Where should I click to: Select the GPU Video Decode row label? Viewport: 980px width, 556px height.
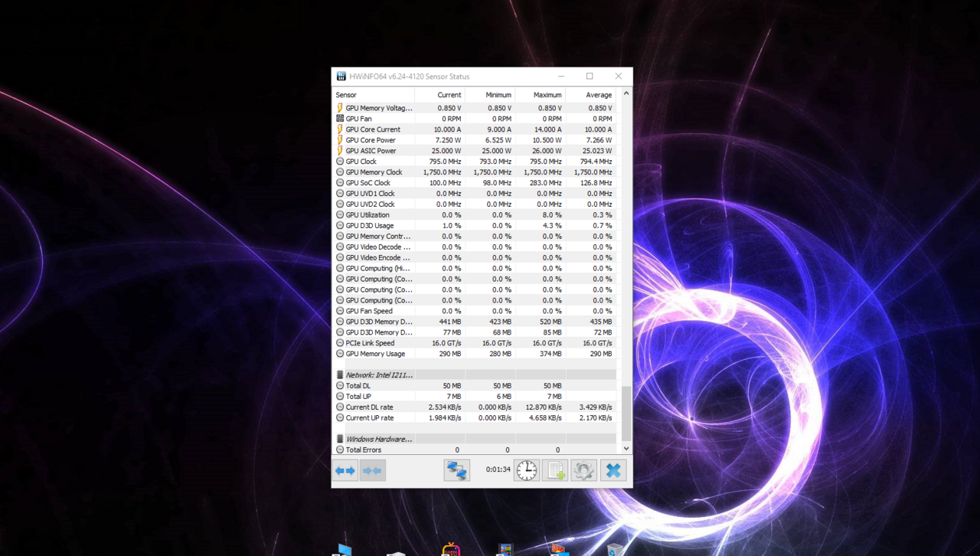(x=378, y=247)
